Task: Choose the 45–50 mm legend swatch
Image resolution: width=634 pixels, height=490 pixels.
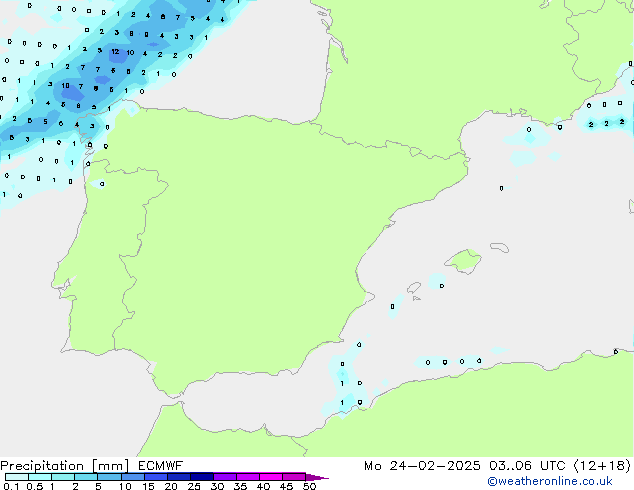Action: (x=294, y=477)
